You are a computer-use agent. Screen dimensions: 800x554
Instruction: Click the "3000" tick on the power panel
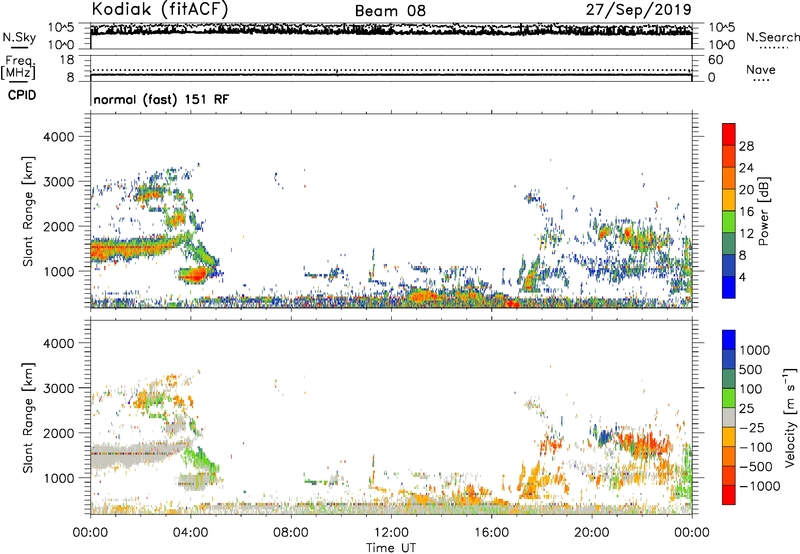coord(58,182)
